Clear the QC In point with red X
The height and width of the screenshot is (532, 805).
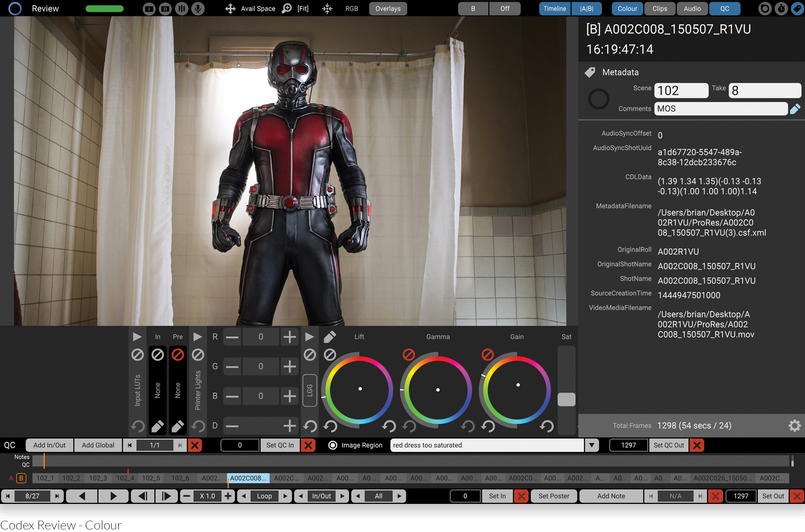tap(308, 445)
